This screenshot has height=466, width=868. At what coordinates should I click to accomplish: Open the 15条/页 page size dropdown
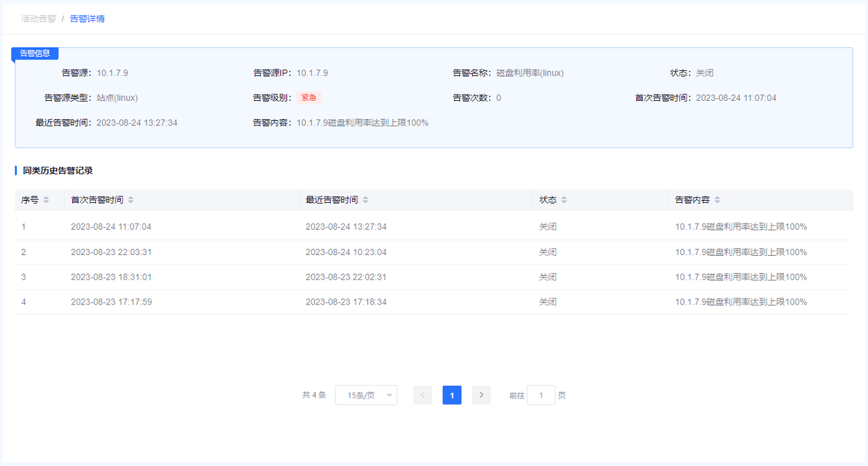point(366,395)
